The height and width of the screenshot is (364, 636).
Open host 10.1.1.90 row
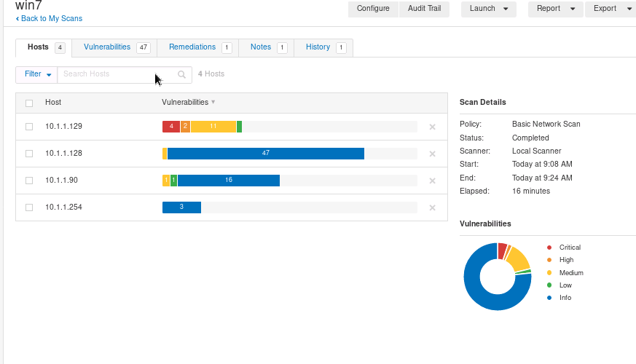tap(231, 181)
